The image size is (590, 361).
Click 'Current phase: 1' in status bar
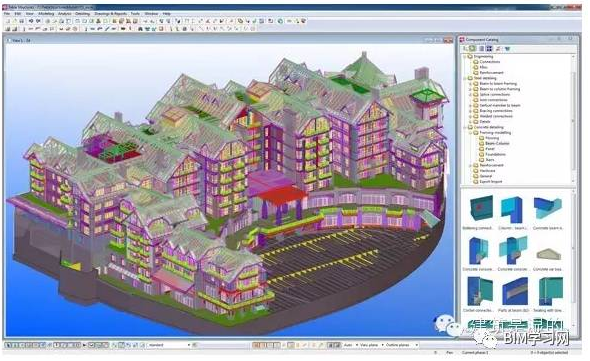coord(475,353)
